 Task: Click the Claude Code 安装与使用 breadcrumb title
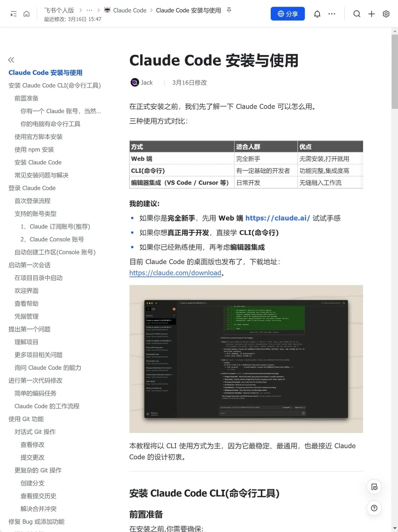(188, 10)
